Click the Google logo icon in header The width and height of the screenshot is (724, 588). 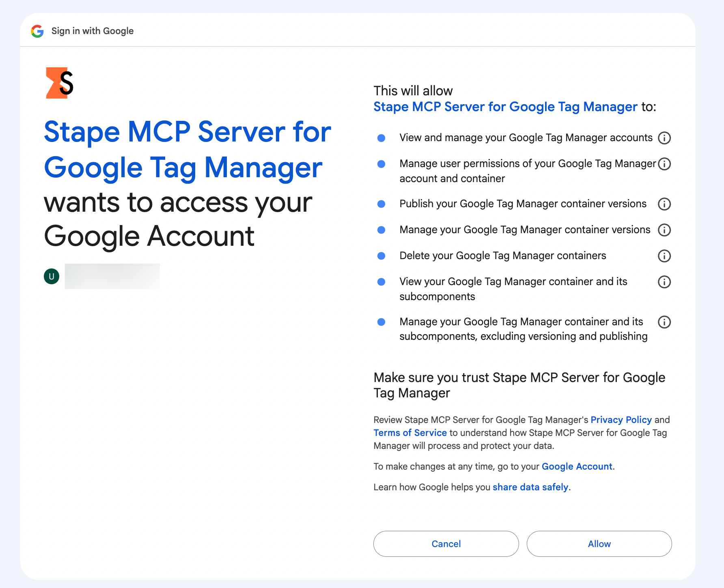(37, 31)
